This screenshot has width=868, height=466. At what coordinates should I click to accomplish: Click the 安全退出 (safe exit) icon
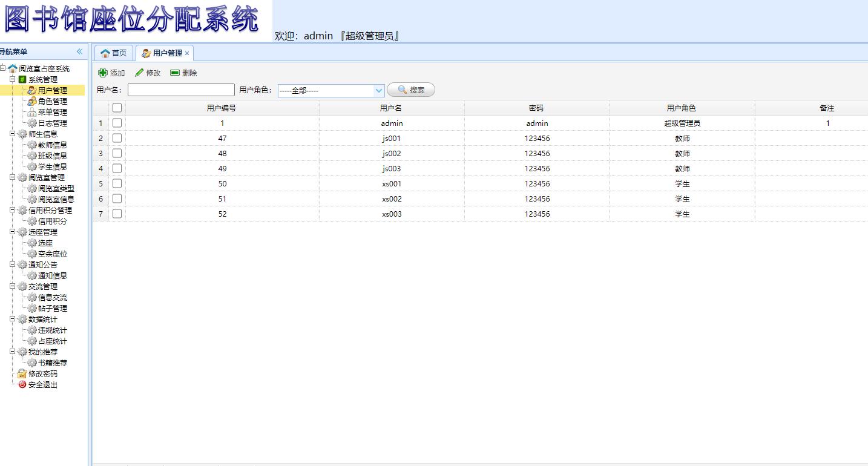[x=21, y=384]
